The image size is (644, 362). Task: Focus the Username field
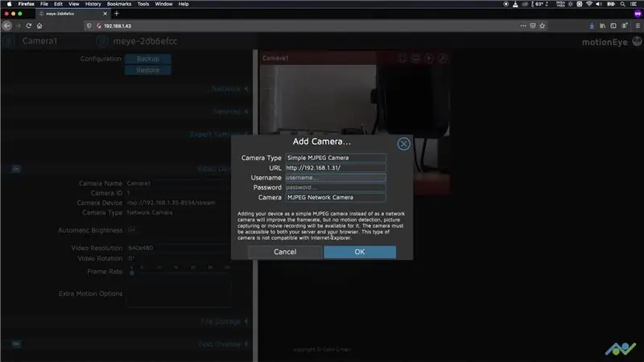(x=336, y=177)
